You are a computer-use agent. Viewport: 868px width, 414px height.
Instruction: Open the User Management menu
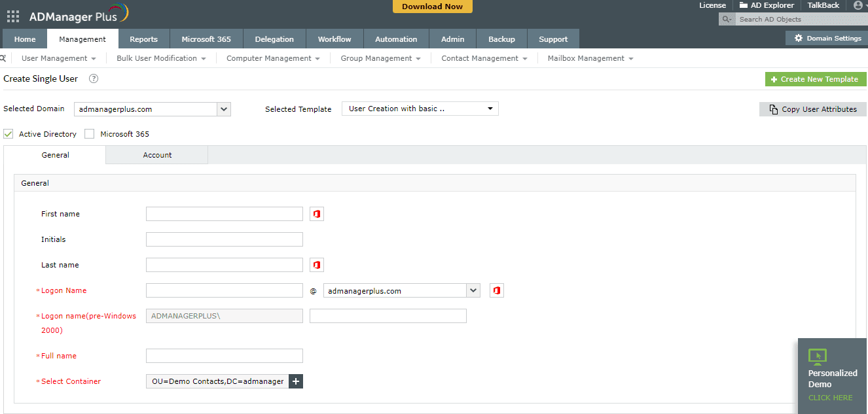coord(58,58)
